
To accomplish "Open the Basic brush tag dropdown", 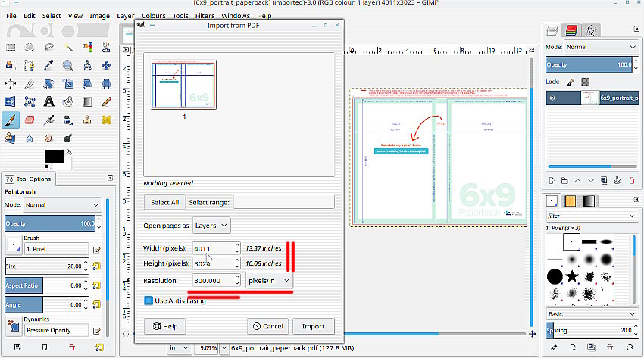I will coord(592,314).
